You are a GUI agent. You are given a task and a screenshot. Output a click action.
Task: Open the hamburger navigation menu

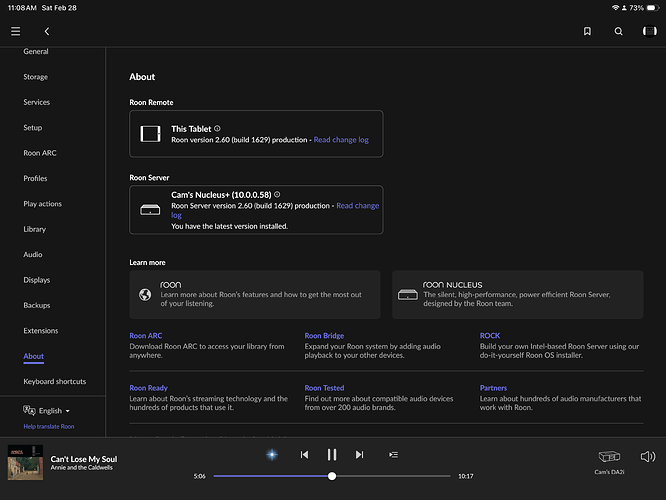tap(15, 31)
